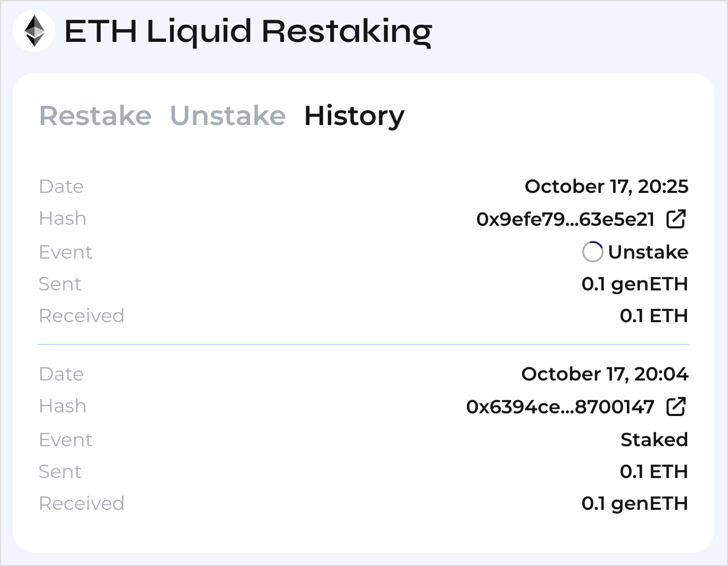The image size is (728, 566).
Task: Click the 0.1 ETH sent amount
Action: (654, 472)
